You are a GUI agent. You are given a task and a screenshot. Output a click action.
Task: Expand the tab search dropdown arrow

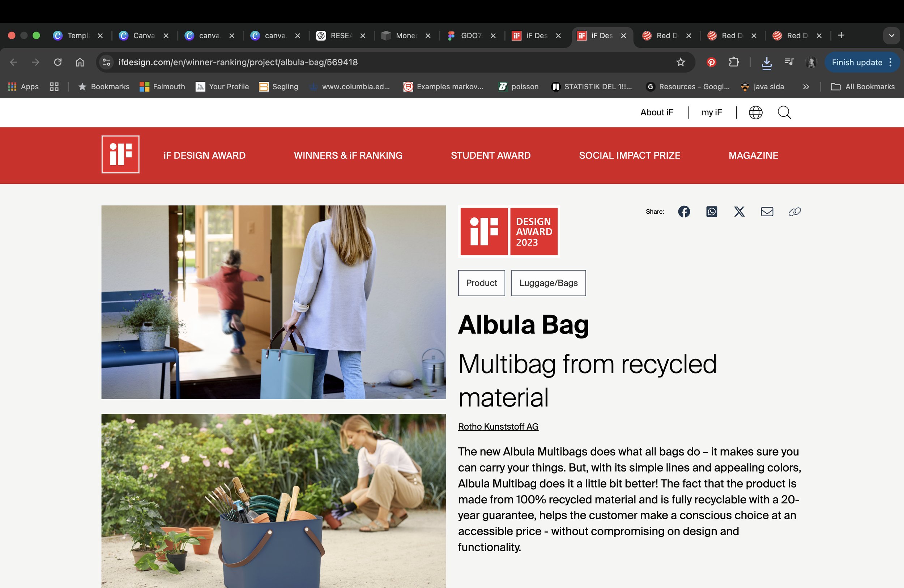point(891,36)
